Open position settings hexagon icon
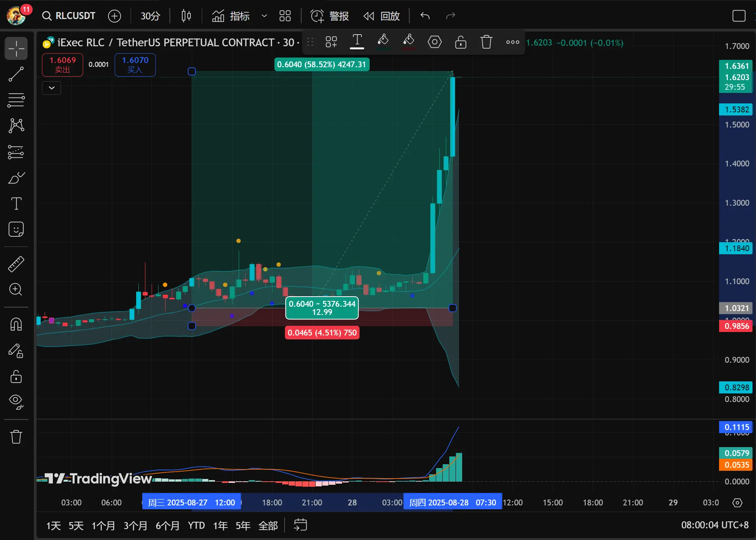The image size is (756, 540). pos(435,42)
